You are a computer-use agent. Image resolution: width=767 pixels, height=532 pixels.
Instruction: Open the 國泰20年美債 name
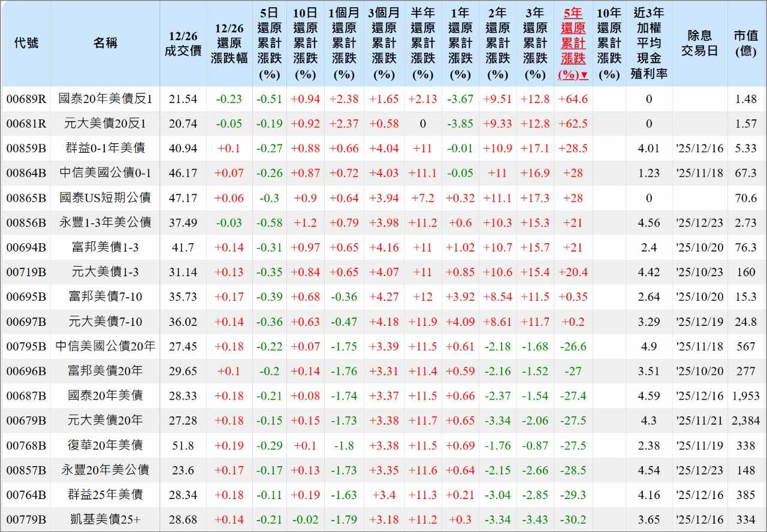(x=105, y=396)
